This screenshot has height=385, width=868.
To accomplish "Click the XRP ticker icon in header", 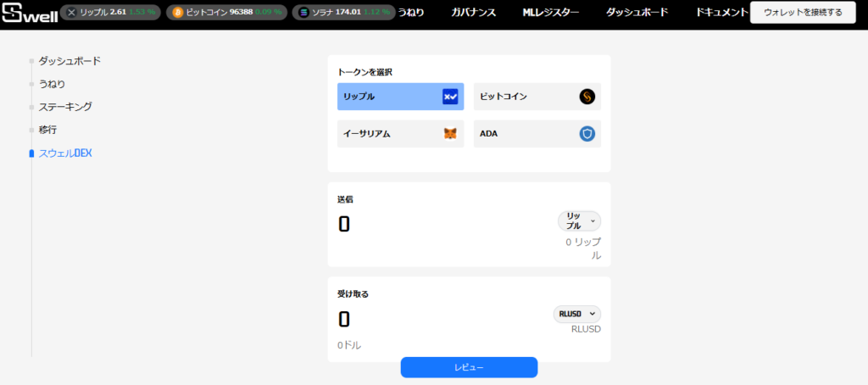I will click(x=71, y=12).
